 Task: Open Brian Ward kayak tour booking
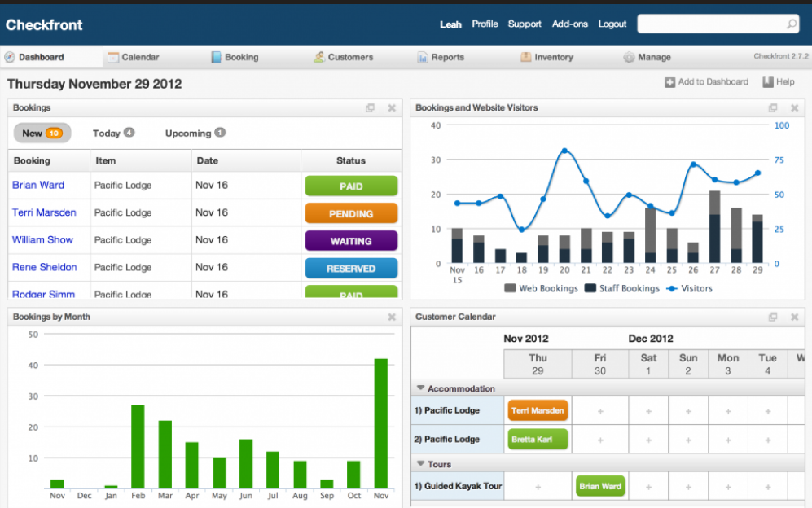pyautogui.click(x=600, y=486)
